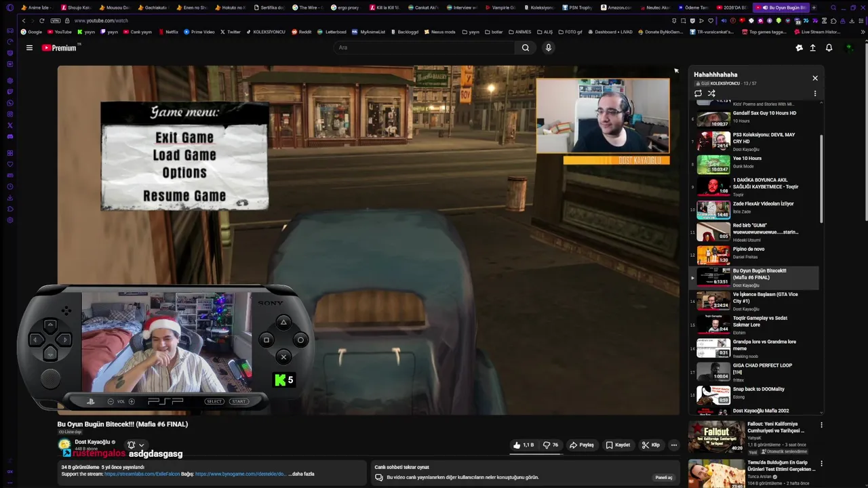Open the Twitch icon in the browser sidebar
Screen dimensions: 868x488
(9, 91)
